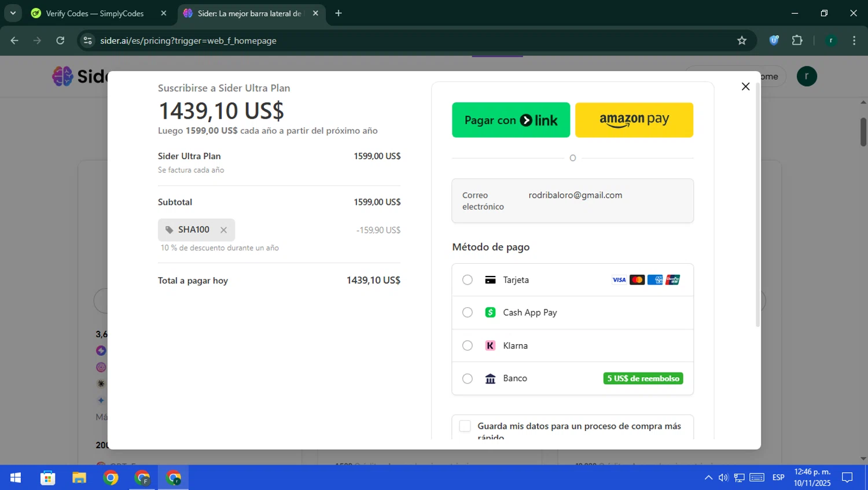Screen dimensions: 868x490
Task: Click the UnionPay logo
Action: click(x=673, y=280)
